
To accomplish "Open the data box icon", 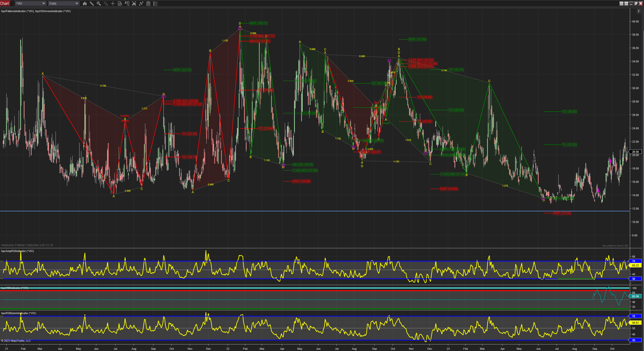I will [x=120, y=4].
